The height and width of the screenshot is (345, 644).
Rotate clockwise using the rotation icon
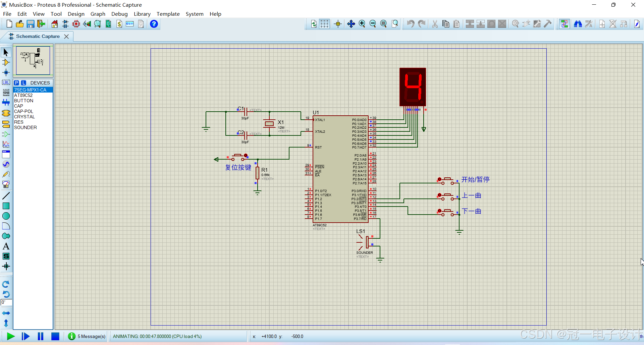coord(6,284)
